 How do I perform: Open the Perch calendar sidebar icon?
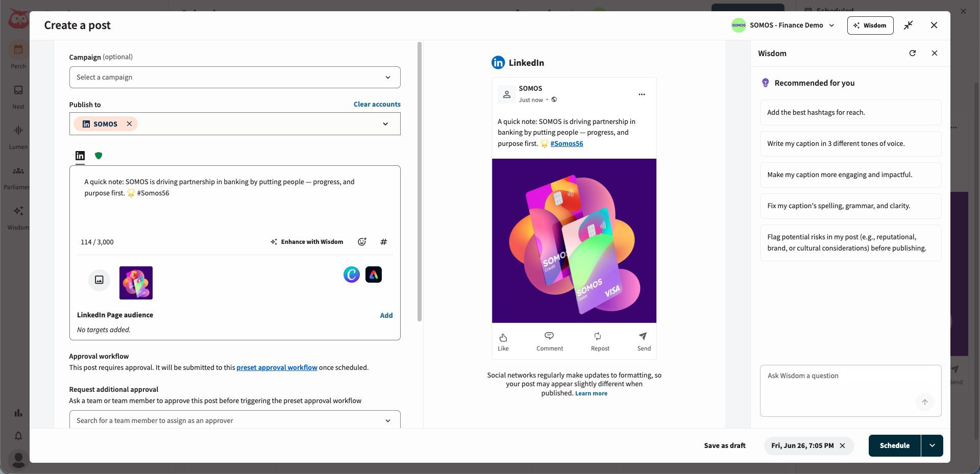pyautogui.click(x=18, y=50)
